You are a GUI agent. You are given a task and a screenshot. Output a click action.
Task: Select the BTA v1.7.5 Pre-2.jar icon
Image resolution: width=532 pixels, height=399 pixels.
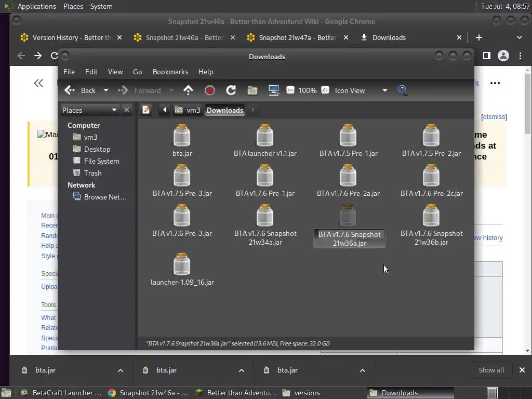(431, 135)
